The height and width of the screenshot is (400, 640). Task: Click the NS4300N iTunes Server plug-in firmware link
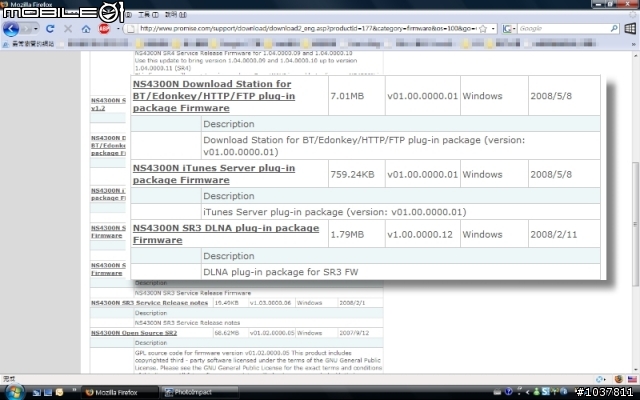(214, 174)
